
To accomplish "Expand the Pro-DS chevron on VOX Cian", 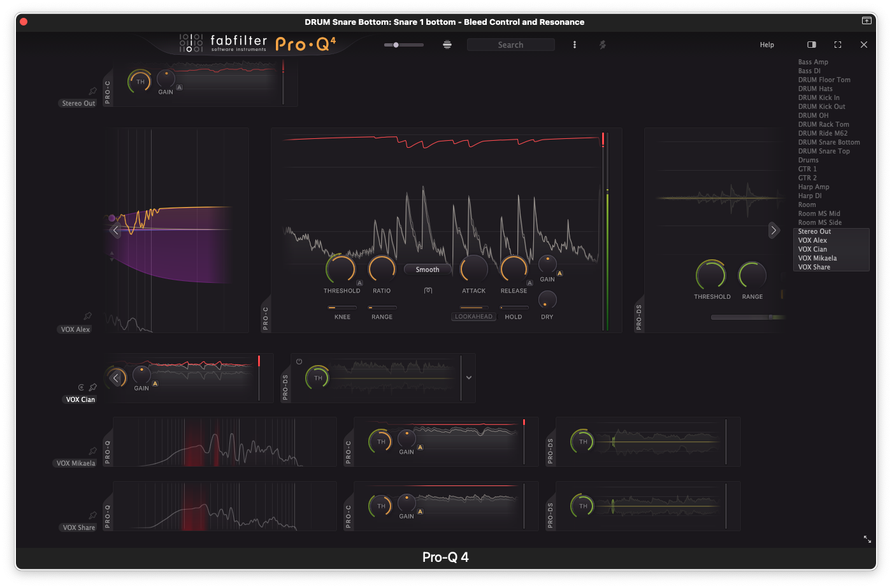I will (469, 378).
